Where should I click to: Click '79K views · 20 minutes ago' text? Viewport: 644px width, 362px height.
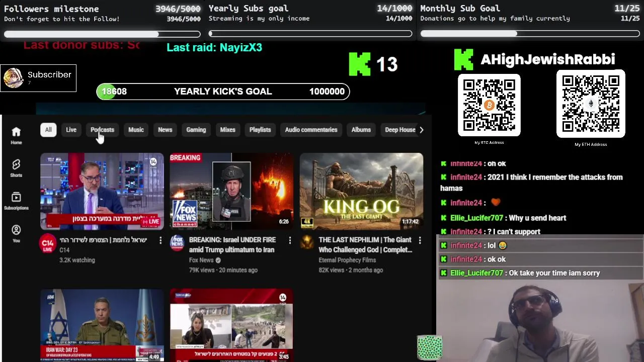coord(223,270)
